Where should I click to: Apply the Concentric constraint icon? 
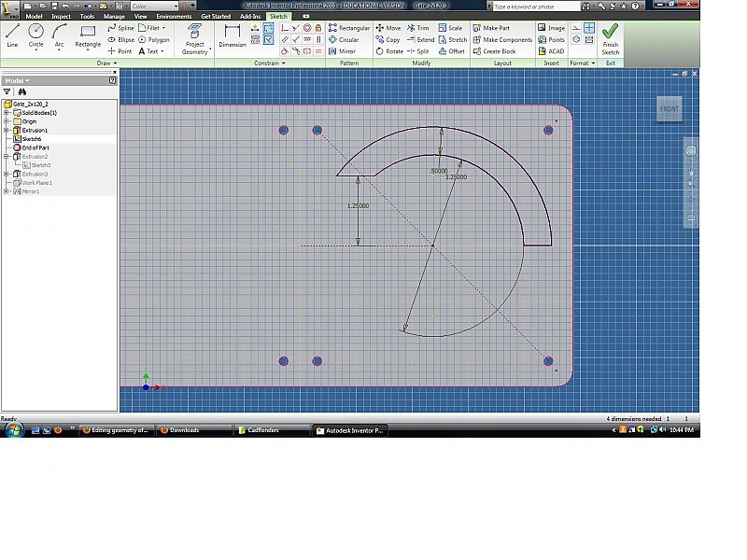307,28
